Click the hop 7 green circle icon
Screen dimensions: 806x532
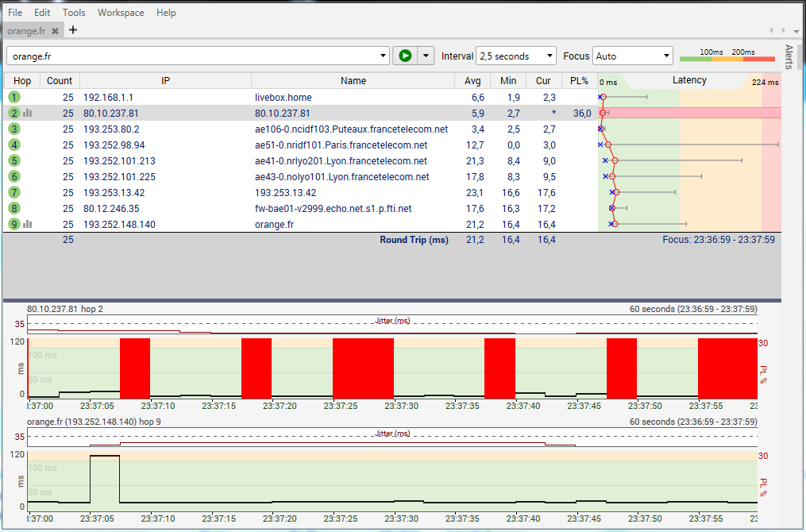14,193
